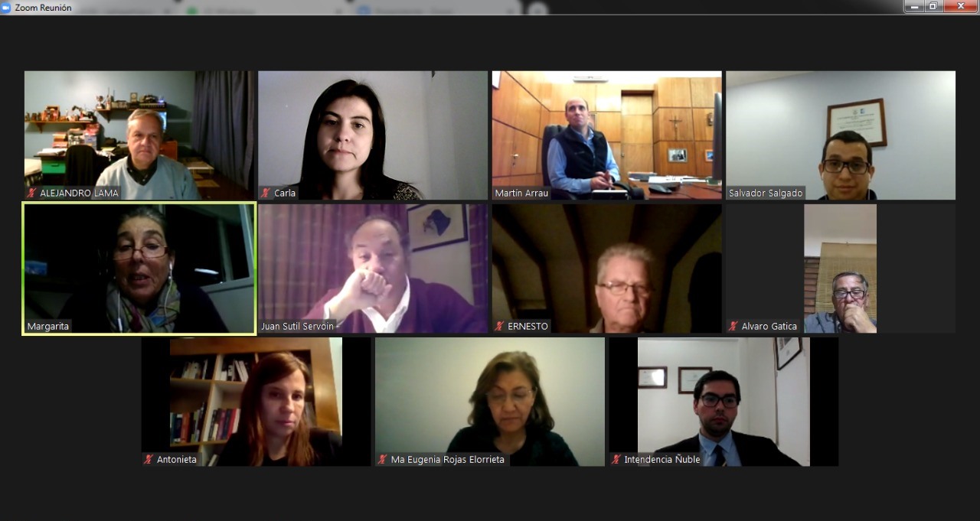Maximize the Zoom Reunión window
Viewport: 980px width, 521px height.
tap(933, 6)
